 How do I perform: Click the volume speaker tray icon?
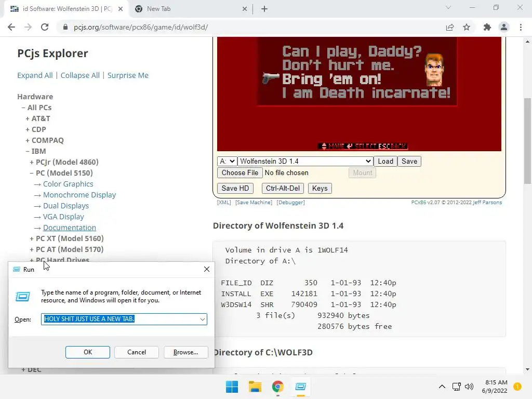[469, 387]
